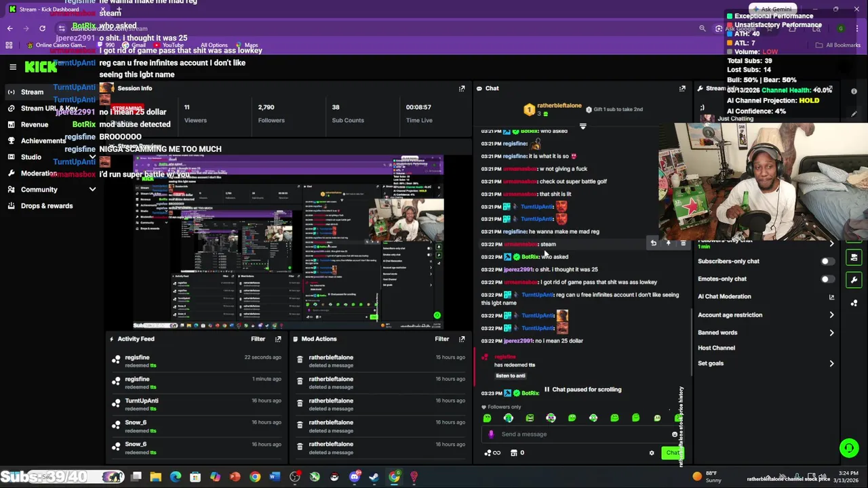
Task: Pop out the Chat panel
Action: 682,88
